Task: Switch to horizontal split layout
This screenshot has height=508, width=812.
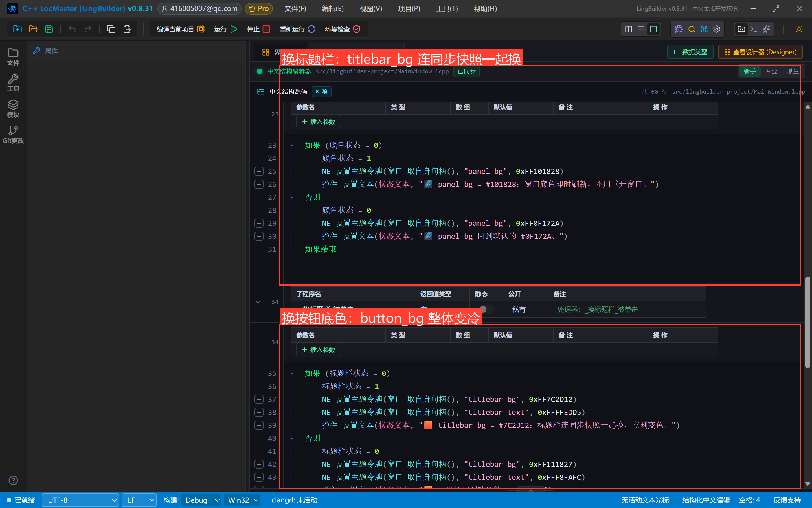Action: 641,29
